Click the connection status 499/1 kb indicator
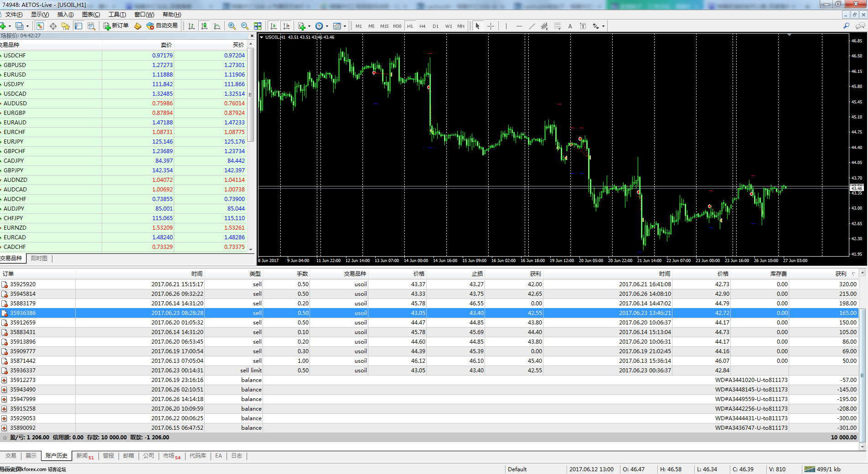 pyautogui.click(x=823, y=469)
